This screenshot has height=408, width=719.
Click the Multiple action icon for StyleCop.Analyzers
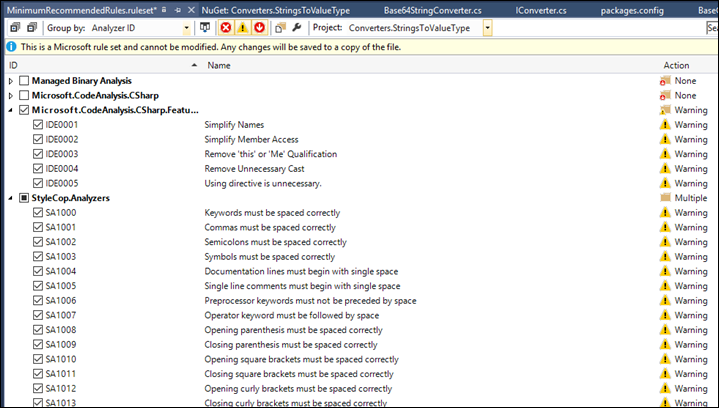tap(665, 198)
